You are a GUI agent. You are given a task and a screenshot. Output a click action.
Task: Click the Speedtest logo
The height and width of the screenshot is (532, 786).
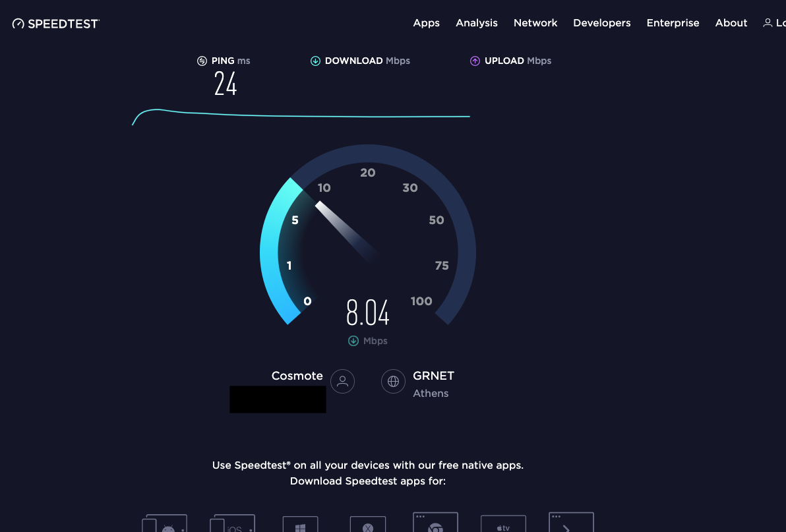[56, 24]
